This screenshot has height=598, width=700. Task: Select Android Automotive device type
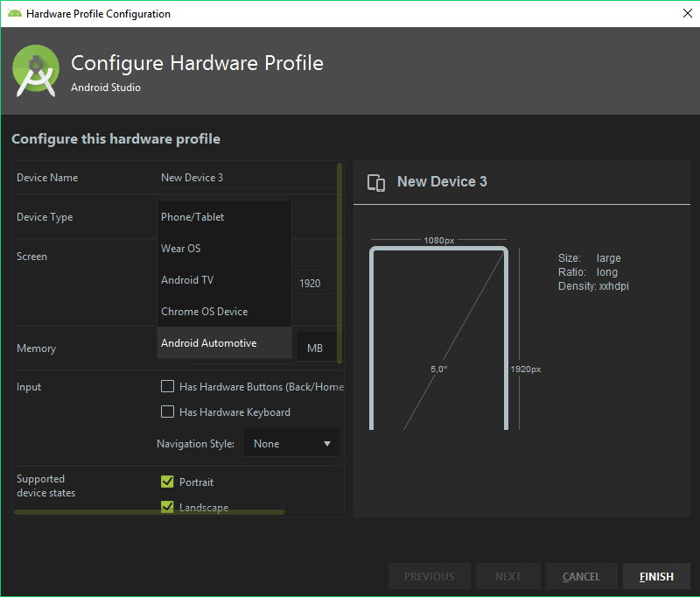[x=224, y=343]
